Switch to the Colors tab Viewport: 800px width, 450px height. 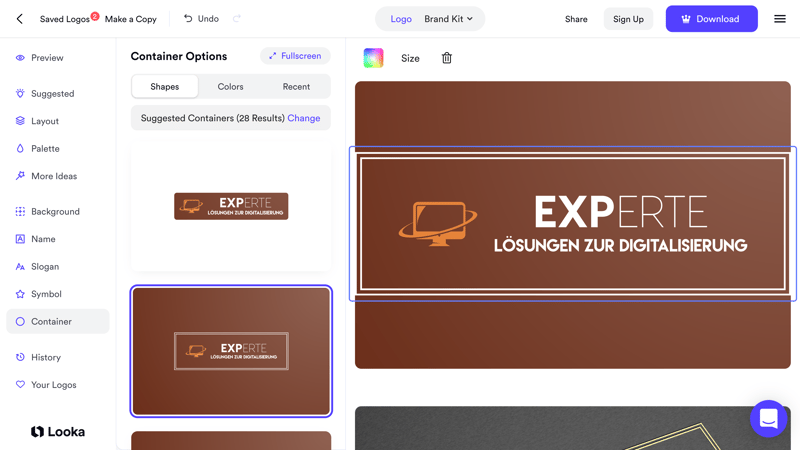click(230, 87)
